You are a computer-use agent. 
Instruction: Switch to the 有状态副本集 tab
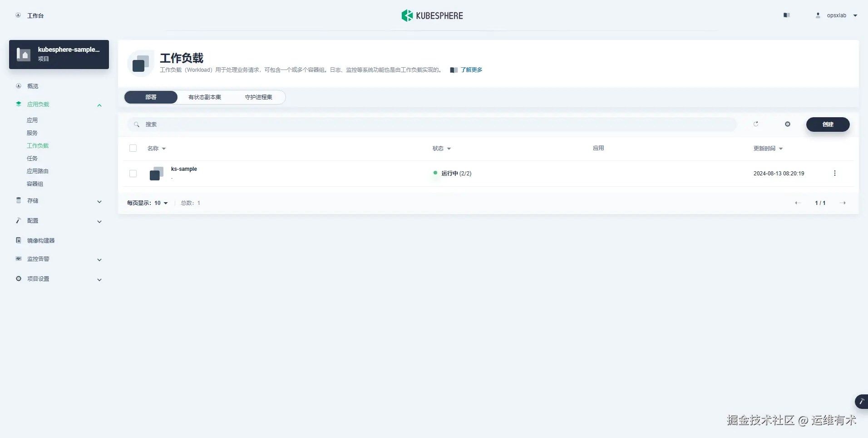[x=204, y=97]
